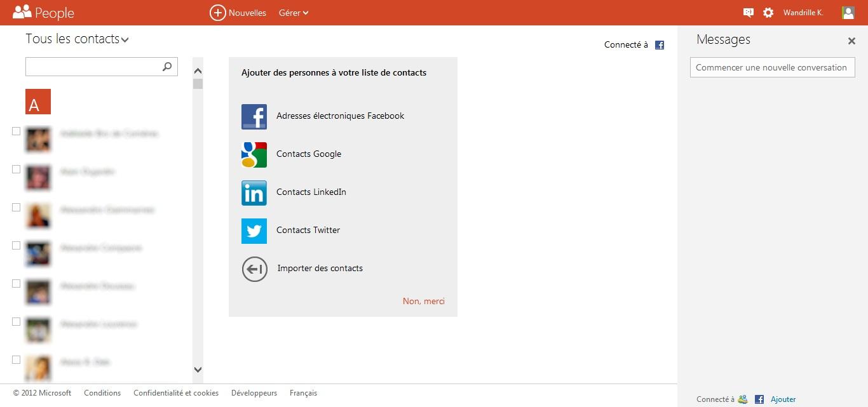This screenshot has height=407, width=868.
Task: Click the Nouvelles plus button
Action: [218, 13]
